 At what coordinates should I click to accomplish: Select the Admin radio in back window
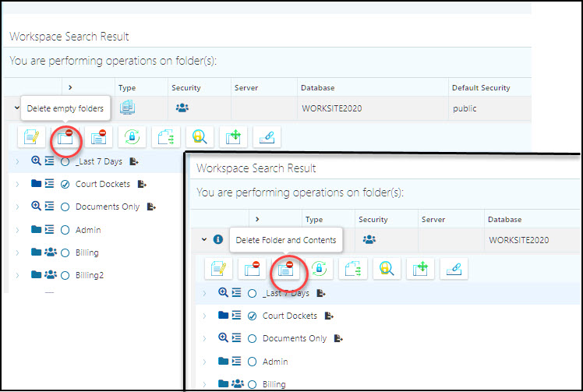pyautogui.click(x=65, y=230)
